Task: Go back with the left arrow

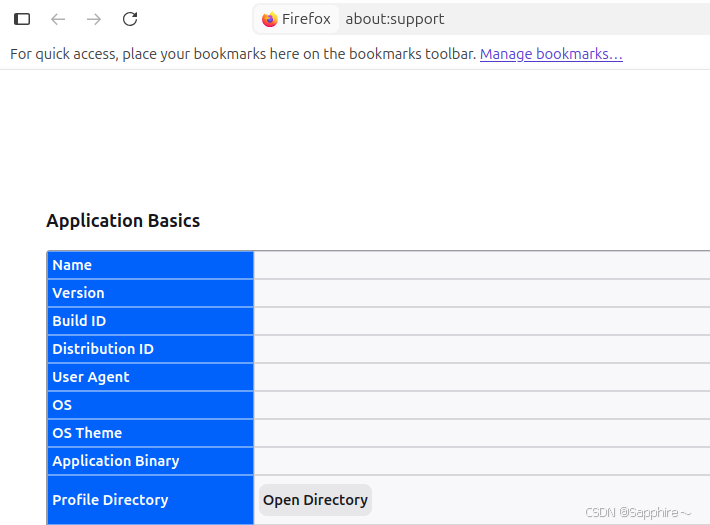Action: coord(58,19)
